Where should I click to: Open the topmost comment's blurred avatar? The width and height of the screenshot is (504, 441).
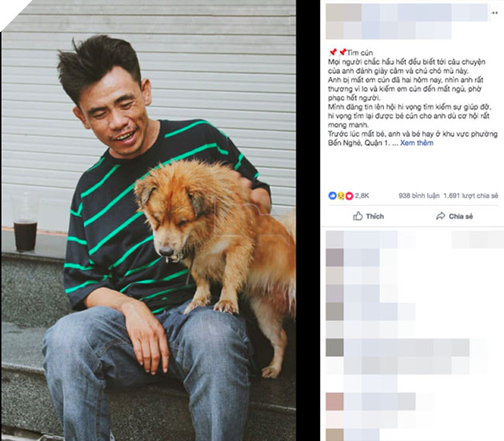[x=334, y=239]
